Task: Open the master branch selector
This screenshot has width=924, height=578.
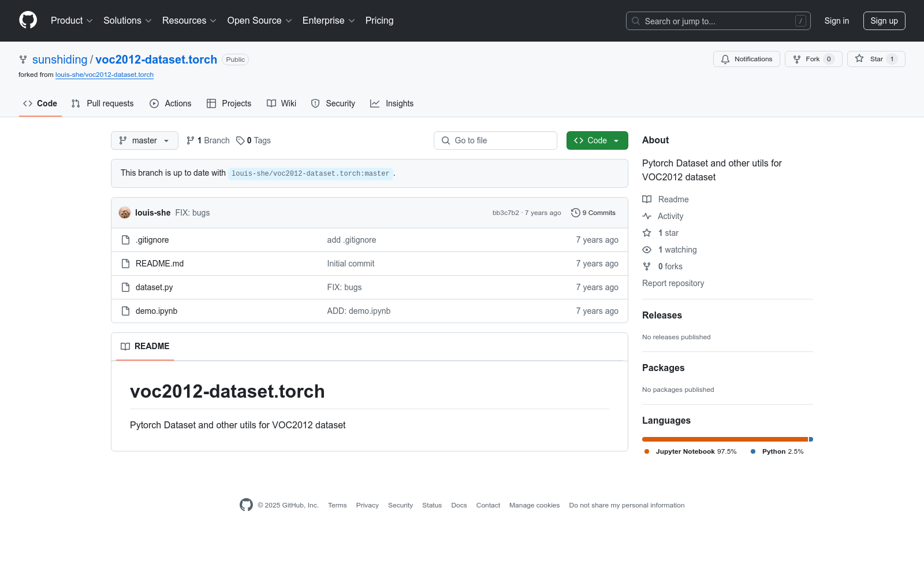Action: pos(144,140)
